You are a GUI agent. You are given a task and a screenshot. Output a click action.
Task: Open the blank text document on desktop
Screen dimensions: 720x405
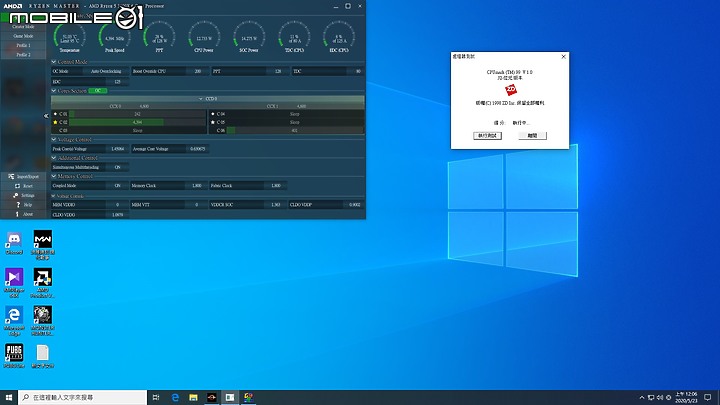[43, 356]
